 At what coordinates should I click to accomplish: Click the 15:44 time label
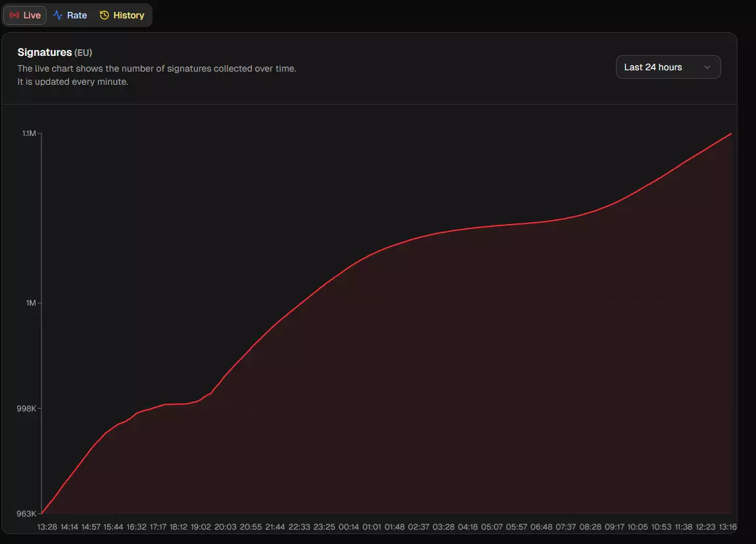tap(113, 527)
